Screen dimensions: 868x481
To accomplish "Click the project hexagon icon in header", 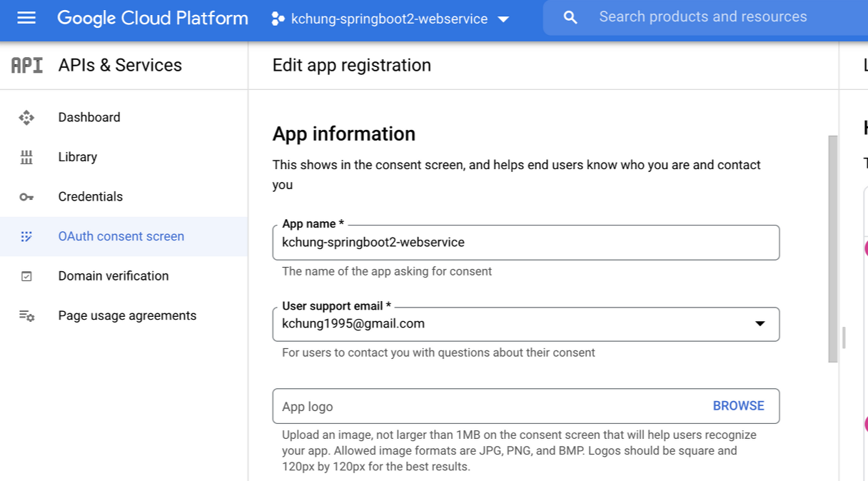I will point(278,19).
